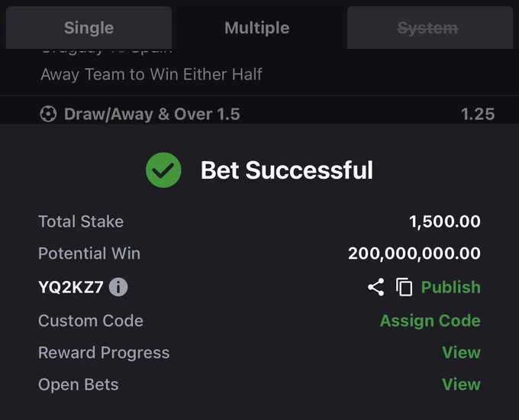
Task: View Open Bets
Action: (461, 384)
